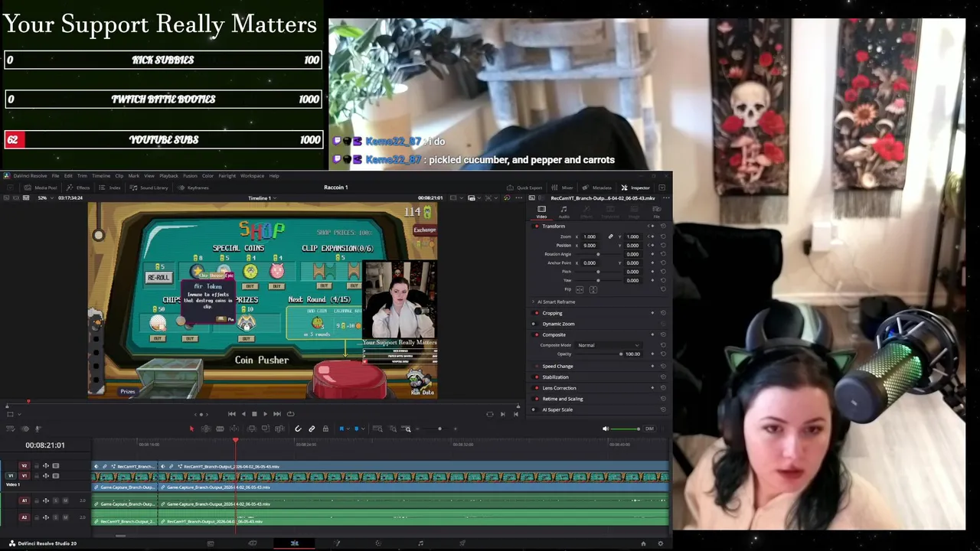Open the Workspace menu

(x=252, y=176)
